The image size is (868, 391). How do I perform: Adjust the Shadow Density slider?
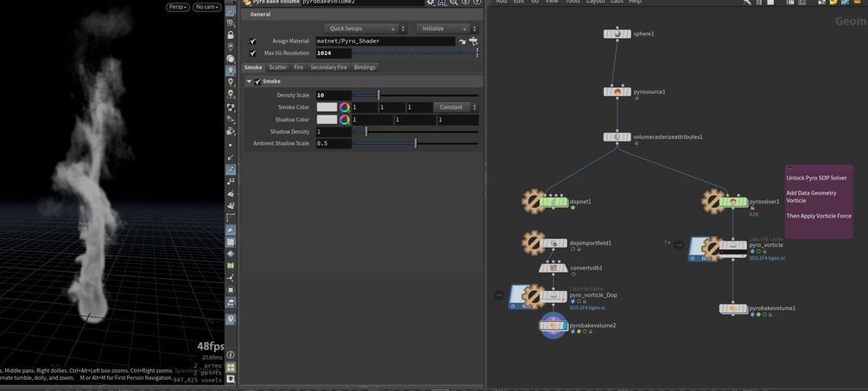415,131
